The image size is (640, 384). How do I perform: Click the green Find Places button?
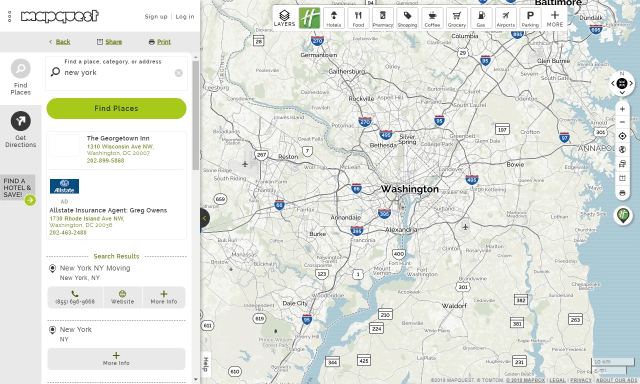[116, 109]
